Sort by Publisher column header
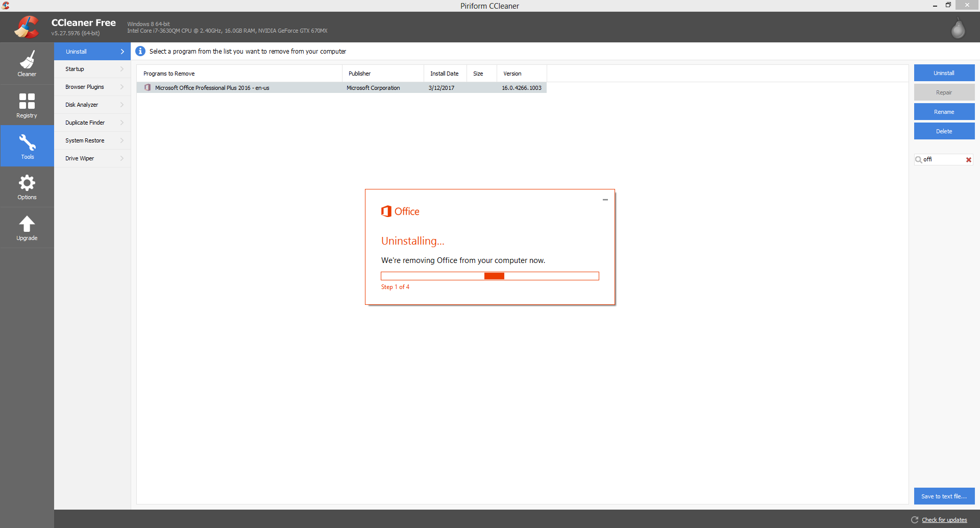The image size is (980, 528). point(383,74)
